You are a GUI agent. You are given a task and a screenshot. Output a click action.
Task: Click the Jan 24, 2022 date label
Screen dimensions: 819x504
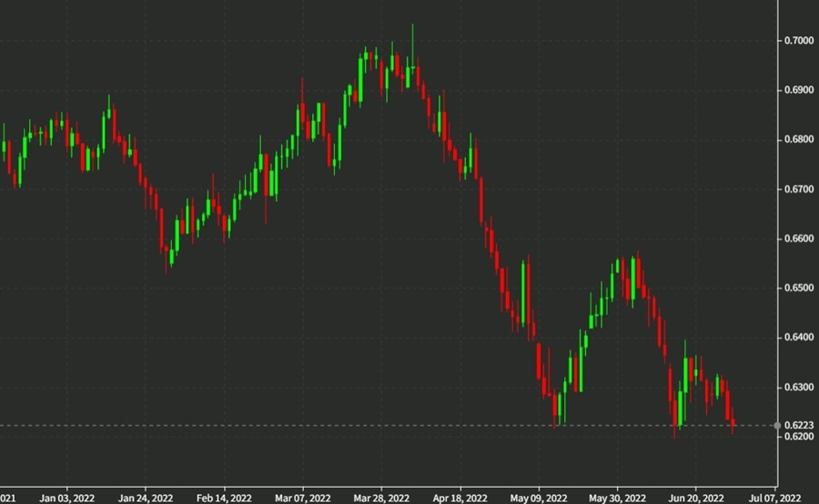[x=146, y=499]
